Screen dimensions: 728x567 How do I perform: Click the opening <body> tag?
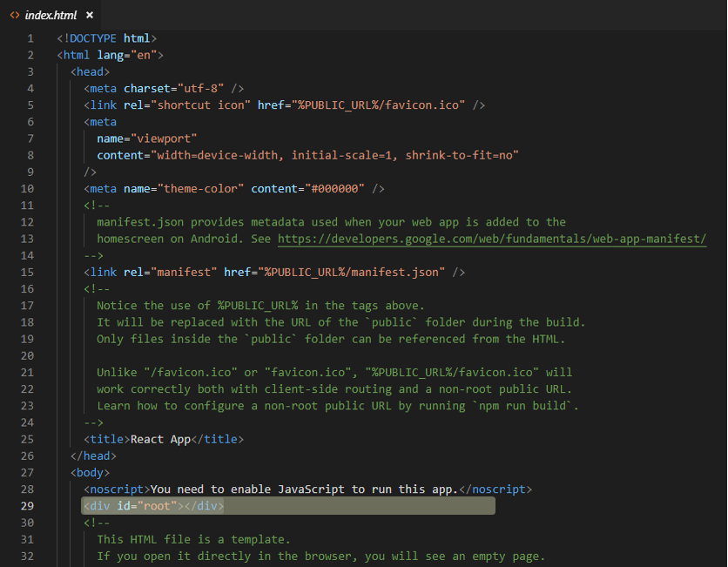tap(90, 473)
